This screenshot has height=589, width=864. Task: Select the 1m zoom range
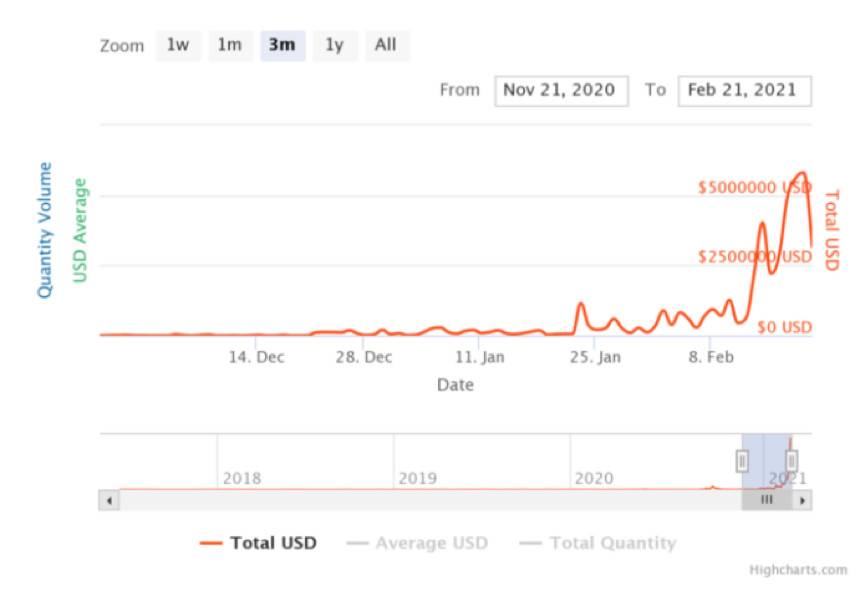pyautogui.click(x=230, y=45)
